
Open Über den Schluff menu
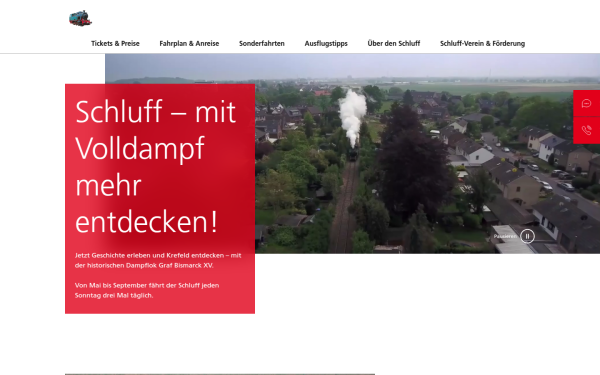point(394,44)
